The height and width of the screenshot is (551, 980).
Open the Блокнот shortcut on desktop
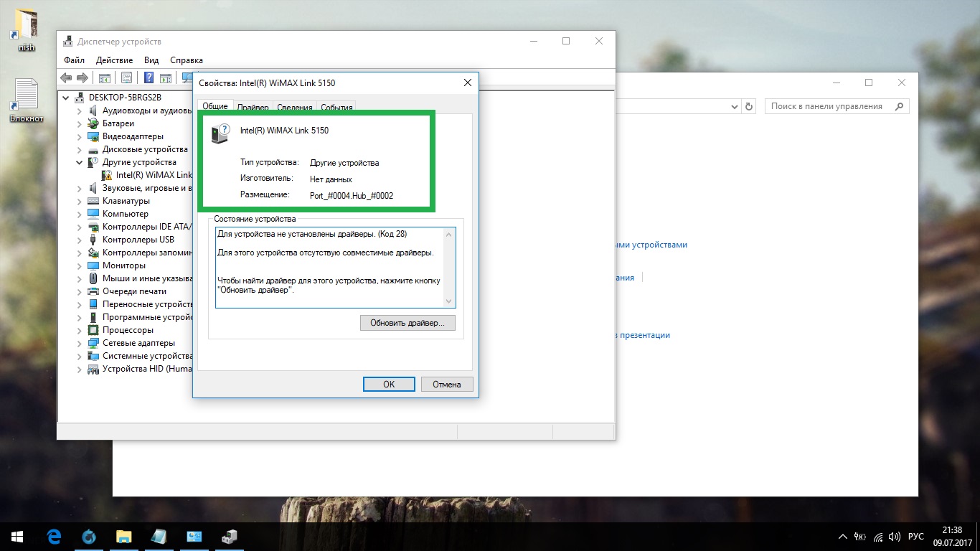click(27, 100)
